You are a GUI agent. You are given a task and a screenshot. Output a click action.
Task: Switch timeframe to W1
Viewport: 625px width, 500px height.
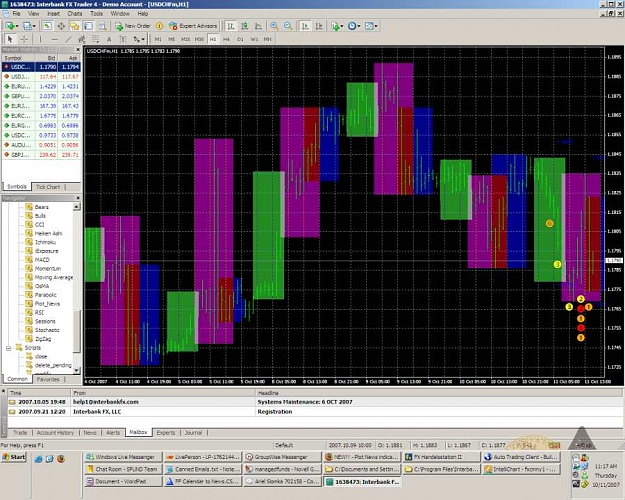tap(254, 39)
